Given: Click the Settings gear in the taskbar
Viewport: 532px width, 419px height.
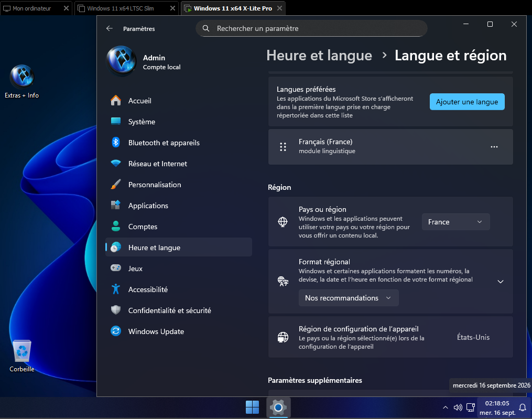Looking at the screenshot, I should click(x=278, y=407).
